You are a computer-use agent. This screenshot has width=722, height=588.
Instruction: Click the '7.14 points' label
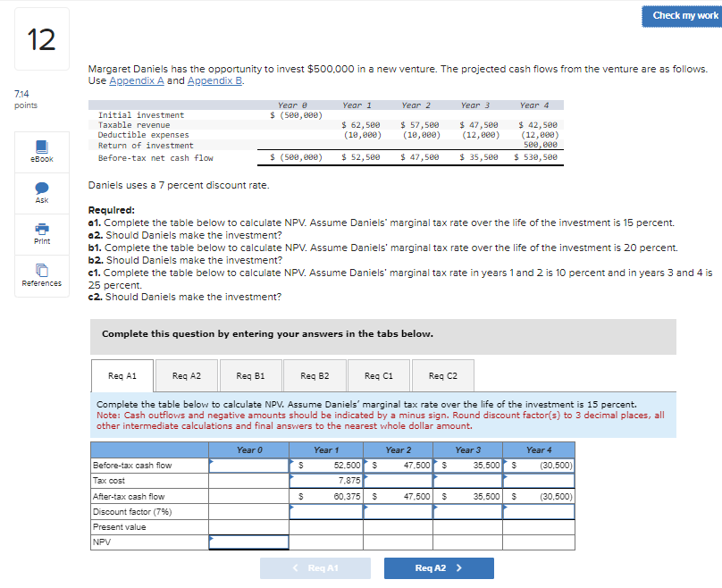tap(26, 99)
